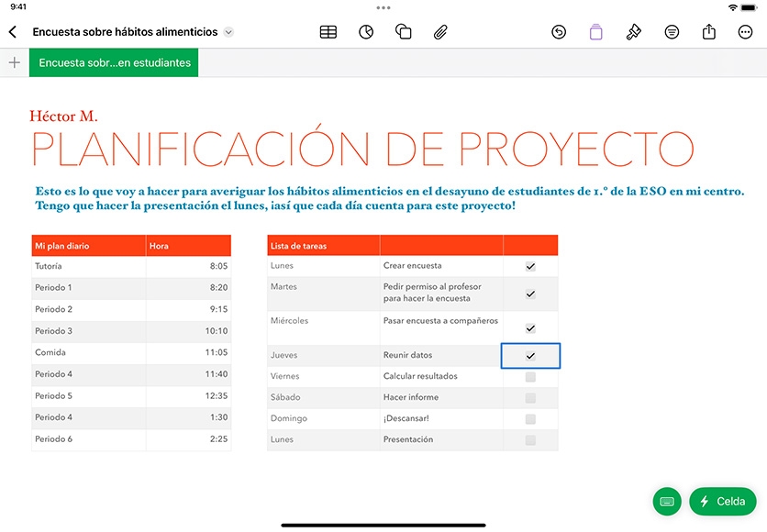This screenshot has width=767, height=532.
Task: Tap the share icon
Action: (709, 32)
